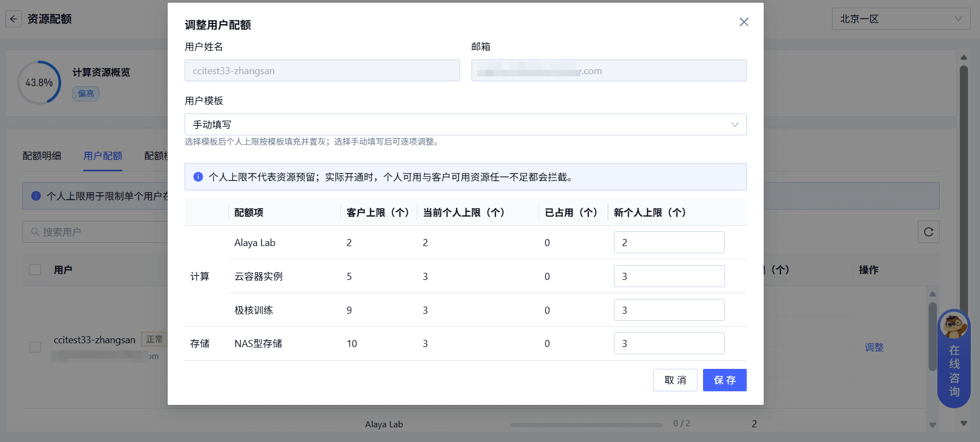Image resolution: width=980 pixels, height=442 pixels.
Task: Click the 客户上限（个） column header
Action: pos(378,213)
